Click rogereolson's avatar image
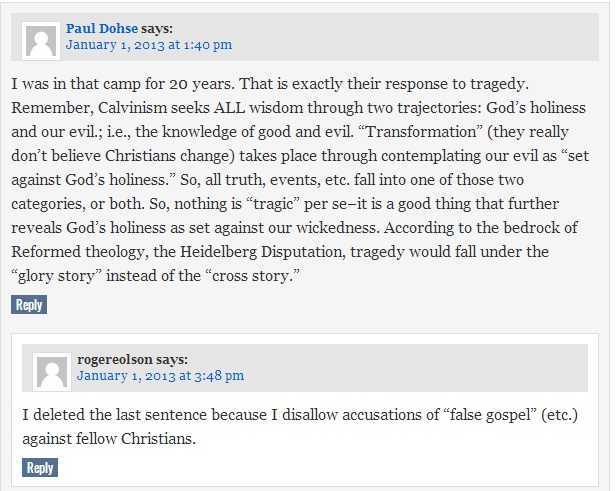 coord(52,371)
